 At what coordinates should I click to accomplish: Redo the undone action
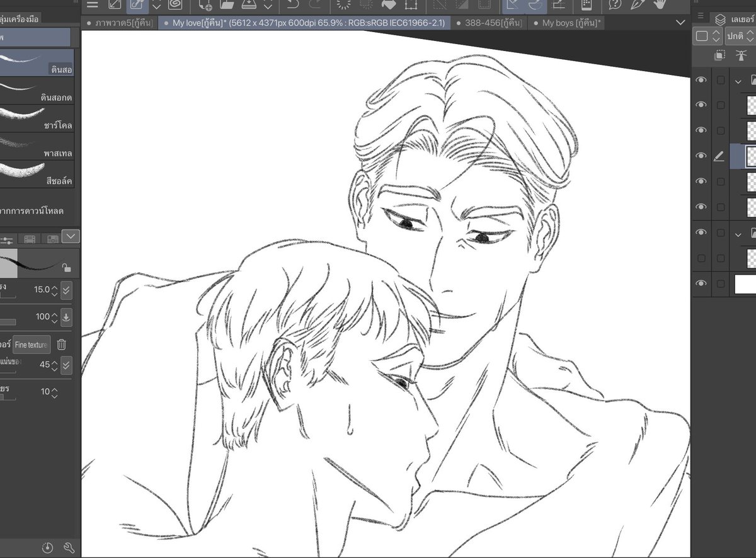coord(316,4)
